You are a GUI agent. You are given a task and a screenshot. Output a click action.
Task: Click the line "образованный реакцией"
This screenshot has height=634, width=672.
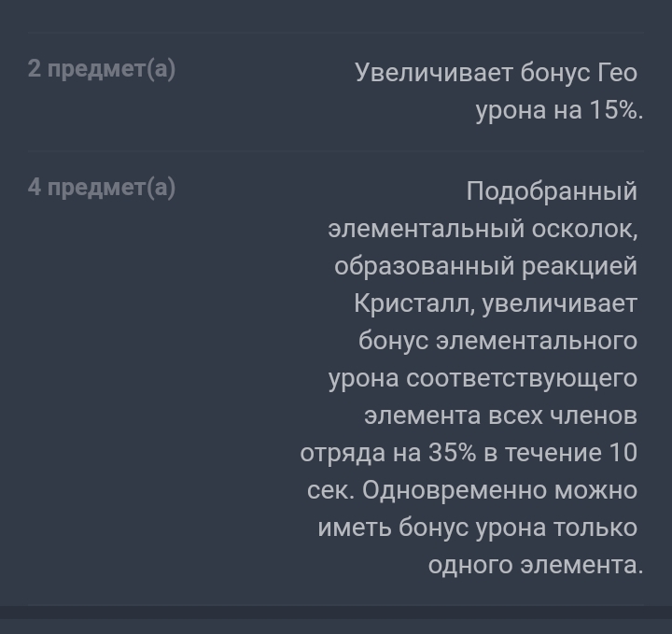click(x=485, y=266)
